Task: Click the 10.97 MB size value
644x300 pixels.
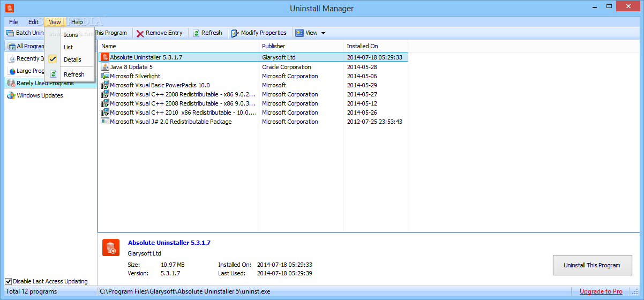Action: coord(173,265)
